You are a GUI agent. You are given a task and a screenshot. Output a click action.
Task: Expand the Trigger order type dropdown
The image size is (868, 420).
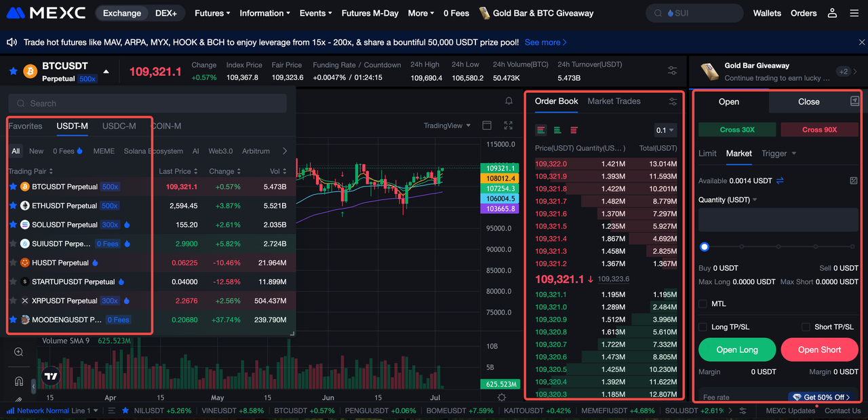(x=779, y=153)
